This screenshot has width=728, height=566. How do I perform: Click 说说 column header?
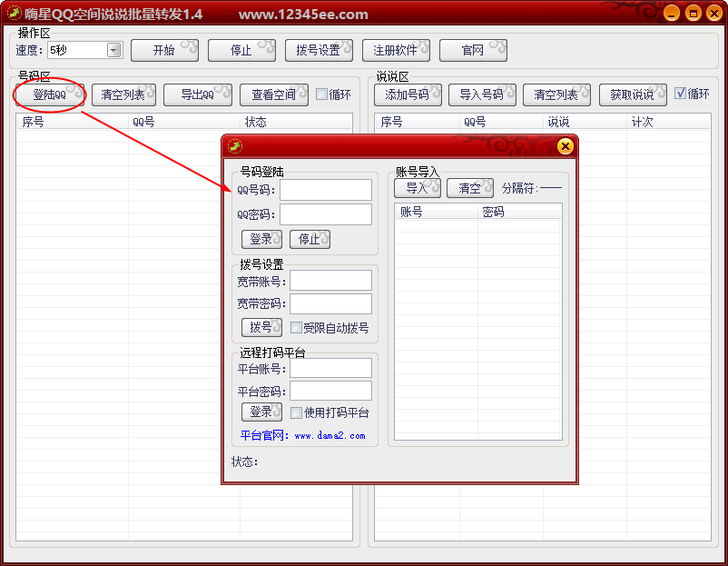[585, 122]
